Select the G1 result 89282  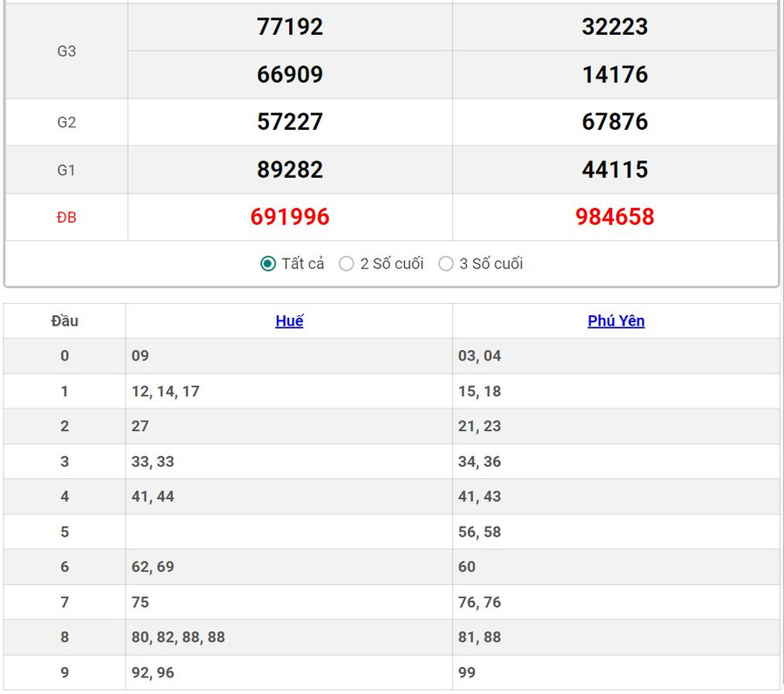(290, 170)
